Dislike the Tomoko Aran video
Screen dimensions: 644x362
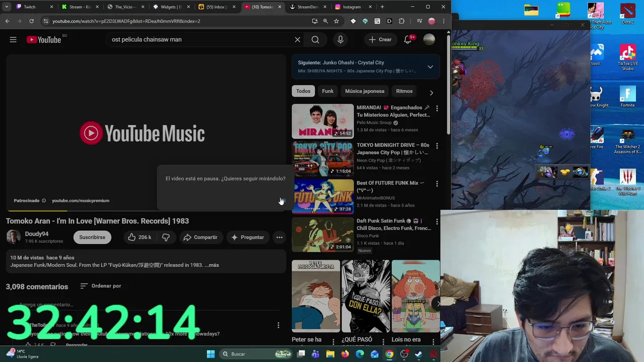coord(166,237)
